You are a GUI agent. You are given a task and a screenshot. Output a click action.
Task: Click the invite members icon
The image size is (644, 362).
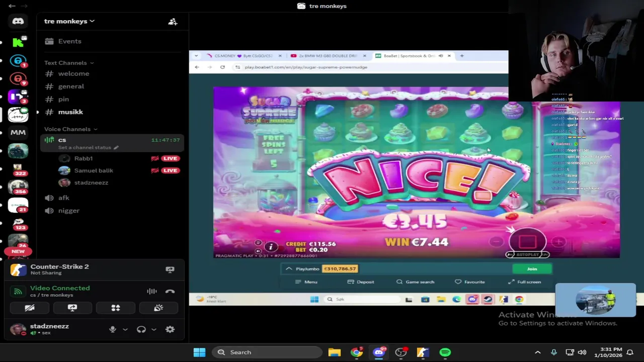click(173, 22)
